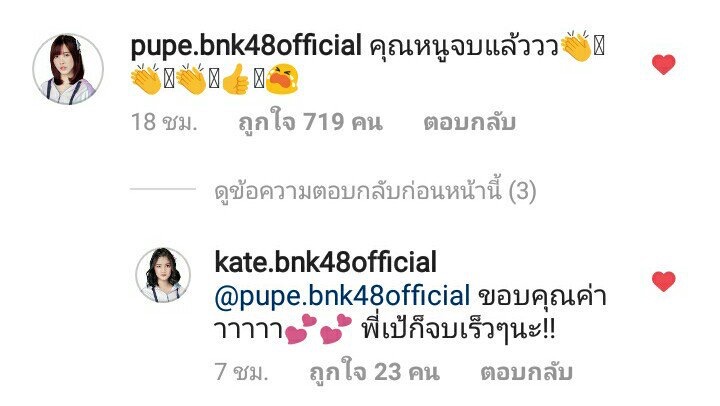Visit the pupe.bnk48official username link

(x=246, y=46)
